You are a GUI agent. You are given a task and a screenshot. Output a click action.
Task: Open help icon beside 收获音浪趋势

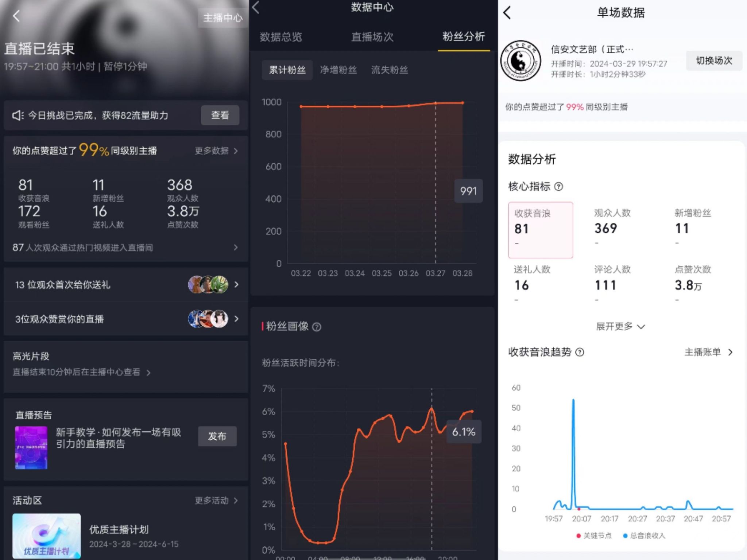[580, 352]
